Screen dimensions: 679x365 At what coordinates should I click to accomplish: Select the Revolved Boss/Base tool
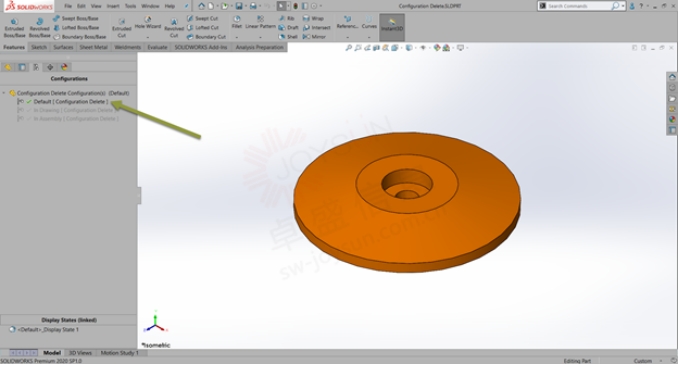coord(39,28)
